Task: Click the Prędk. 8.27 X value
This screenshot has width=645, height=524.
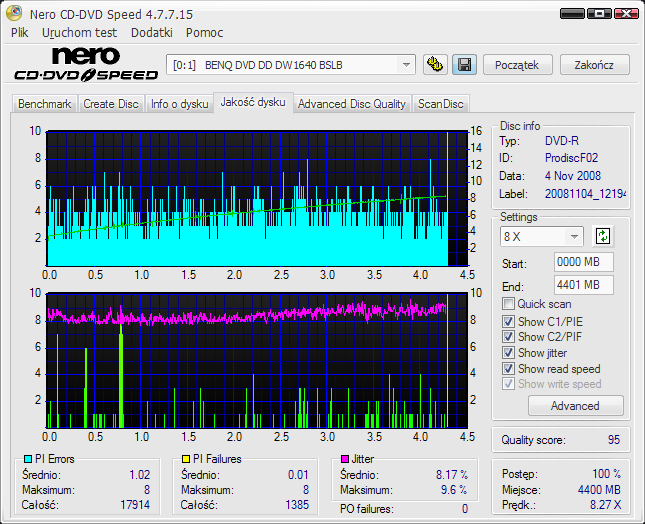Action: pyautogui.click(x=606, y=505)
